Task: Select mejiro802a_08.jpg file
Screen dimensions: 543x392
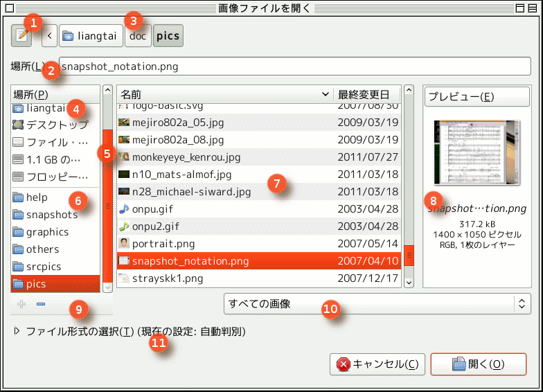Action: 259,140
